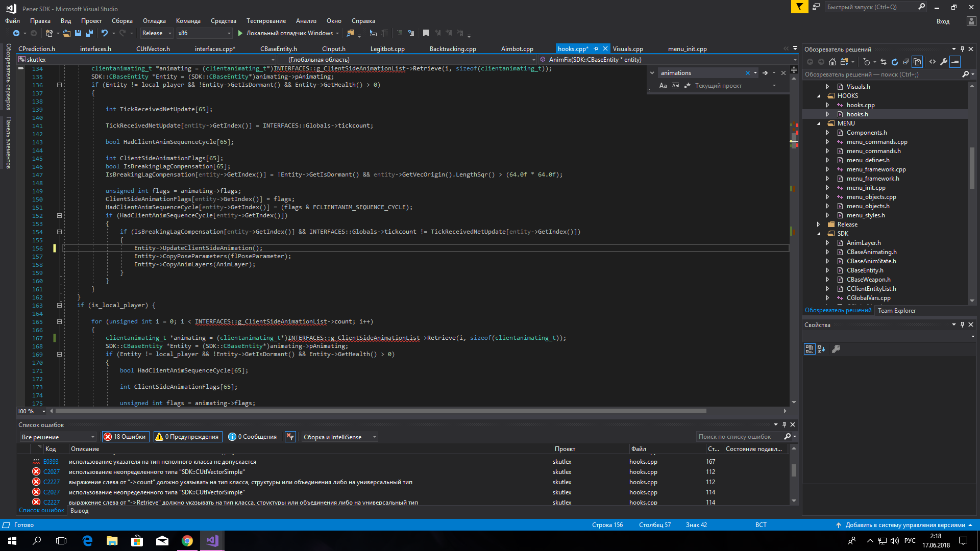Click the notifications flag icon
Screen dimensions: 980x551
799,7
